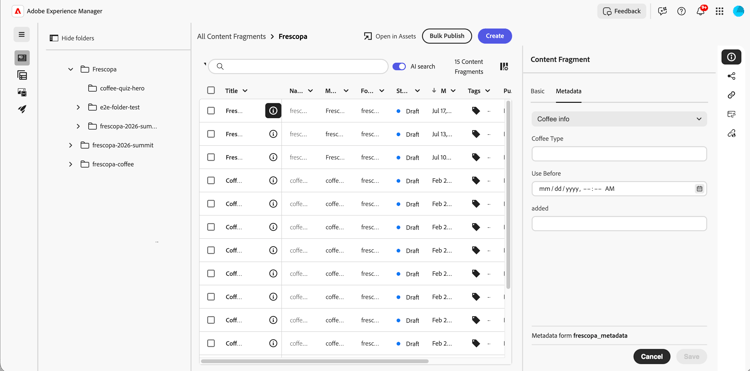This screenshot has width=750, height=371.
Task: Open column settings icon beside fragment count
Action: click(504, 66)
